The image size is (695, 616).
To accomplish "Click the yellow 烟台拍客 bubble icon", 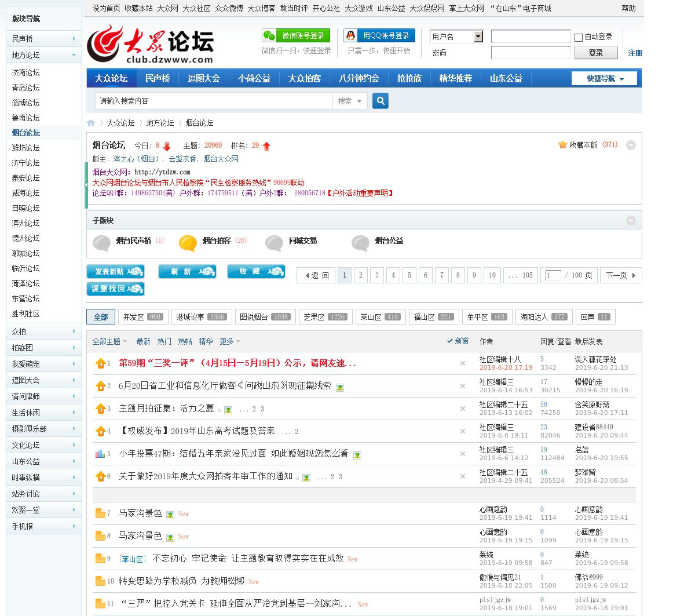I will [x=188, y=243].
